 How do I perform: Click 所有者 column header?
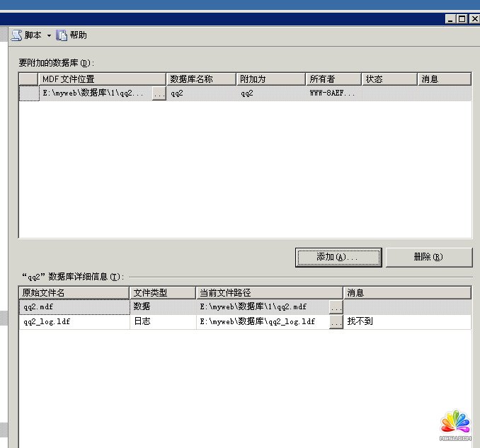point(333,79)
